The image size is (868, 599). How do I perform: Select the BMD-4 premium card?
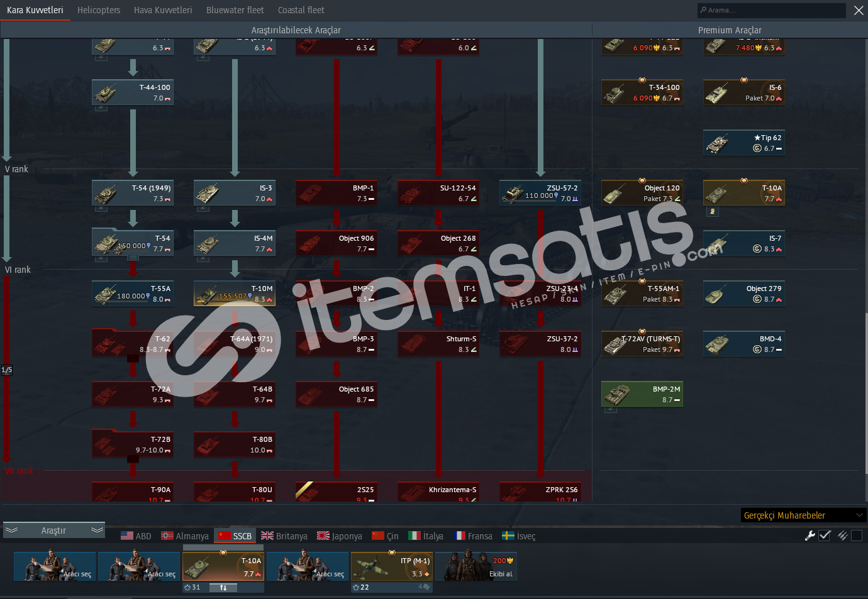point(744,344)
